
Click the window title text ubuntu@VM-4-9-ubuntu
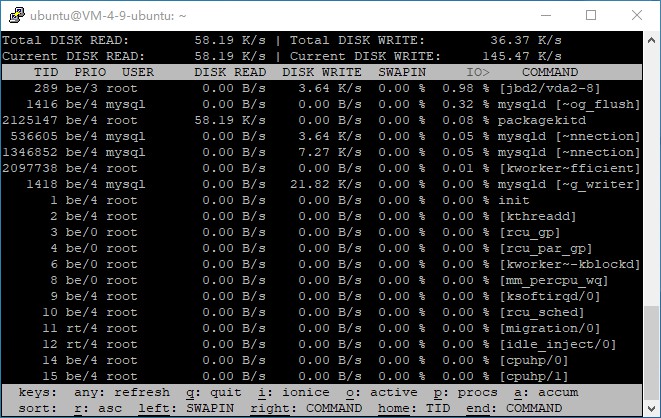(118, 15)
